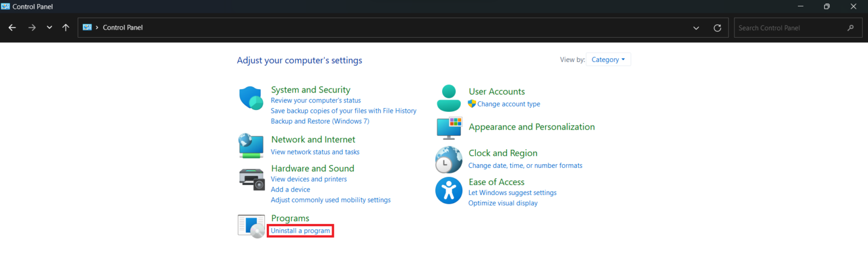Viewport: 868px width, 276px height.
Task: Open the recent locations dropdown arrow
Action: tap(49, 28)
